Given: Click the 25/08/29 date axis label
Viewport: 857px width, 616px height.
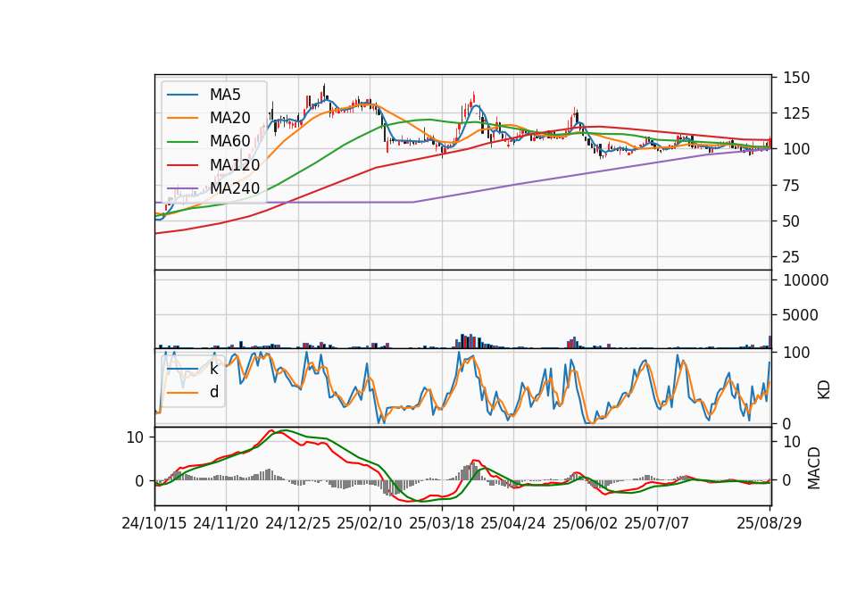Looking at the screenshot, I should [769, 523].
